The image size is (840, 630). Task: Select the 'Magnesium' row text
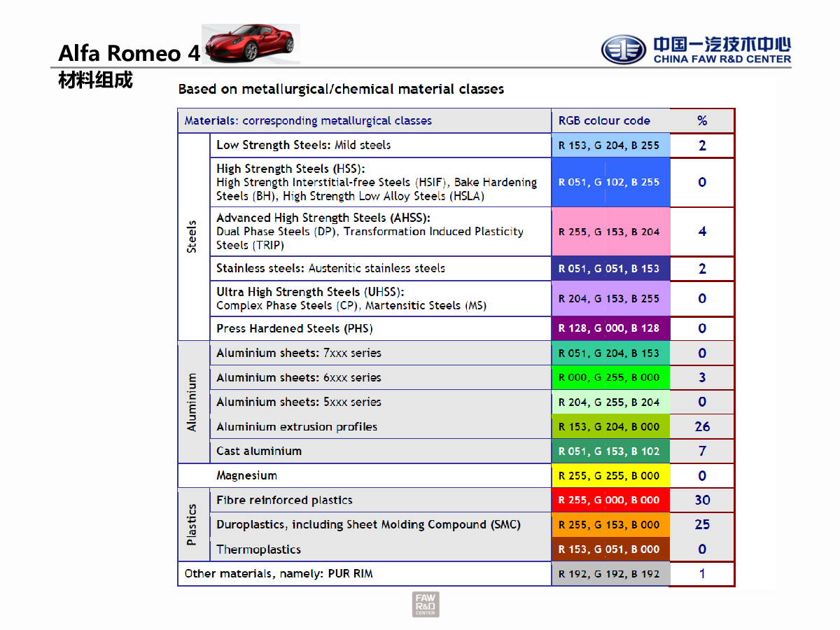click(x=246, y=475)
